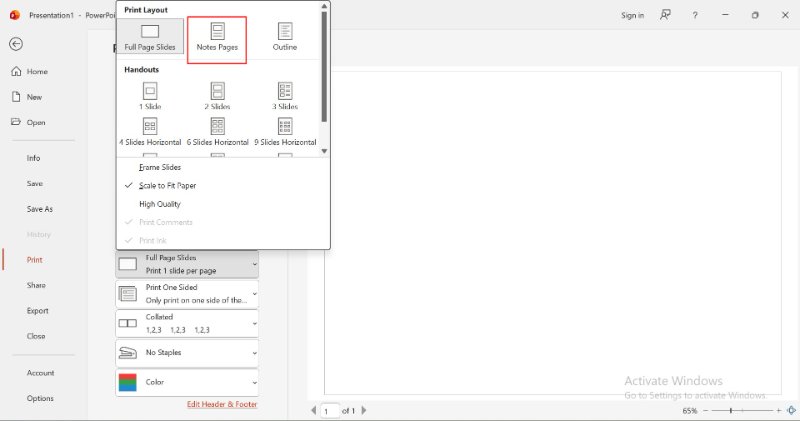Open the Share page
This screenshot has height=421, width=800.
point(36,285)
